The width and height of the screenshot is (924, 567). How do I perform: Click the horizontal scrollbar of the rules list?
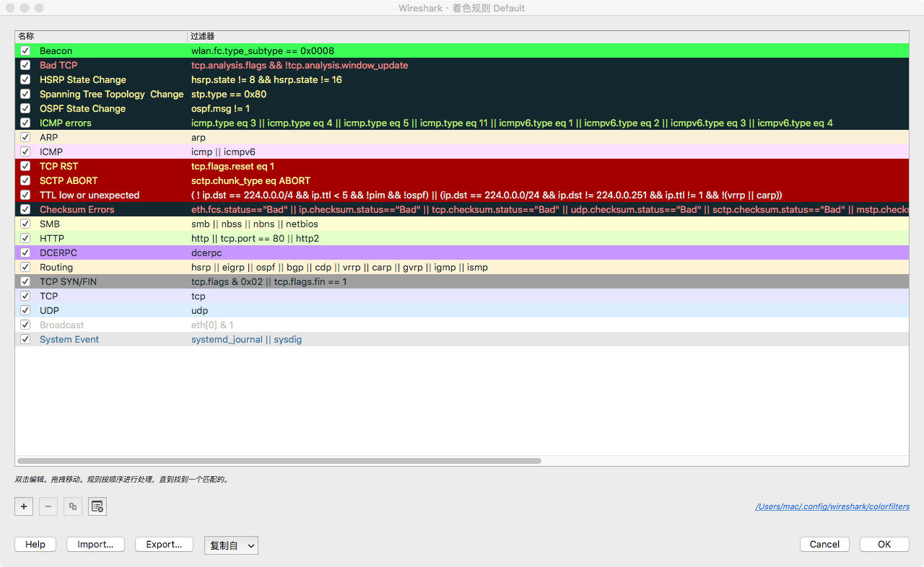pos(279,460)
